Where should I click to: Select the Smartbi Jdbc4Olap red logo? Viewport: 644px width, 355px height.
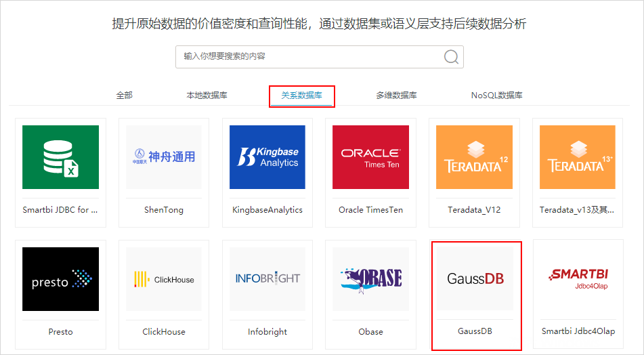[x=578, y=278]
